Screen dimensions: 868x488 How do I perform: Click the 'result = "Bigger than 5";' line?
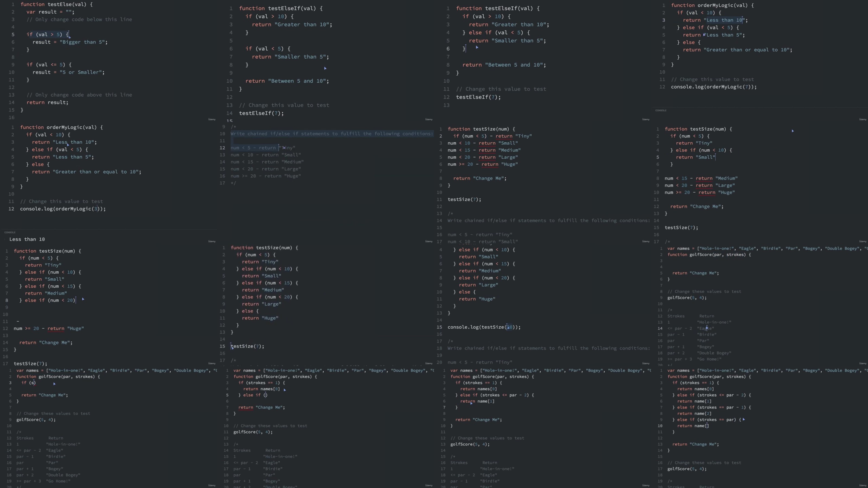point(70,42)
